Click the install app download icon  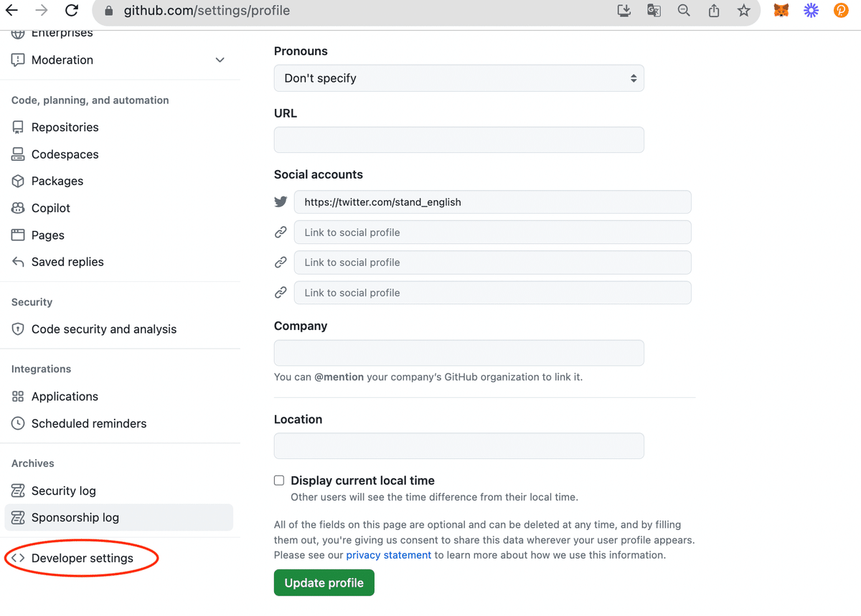point(624,11)
